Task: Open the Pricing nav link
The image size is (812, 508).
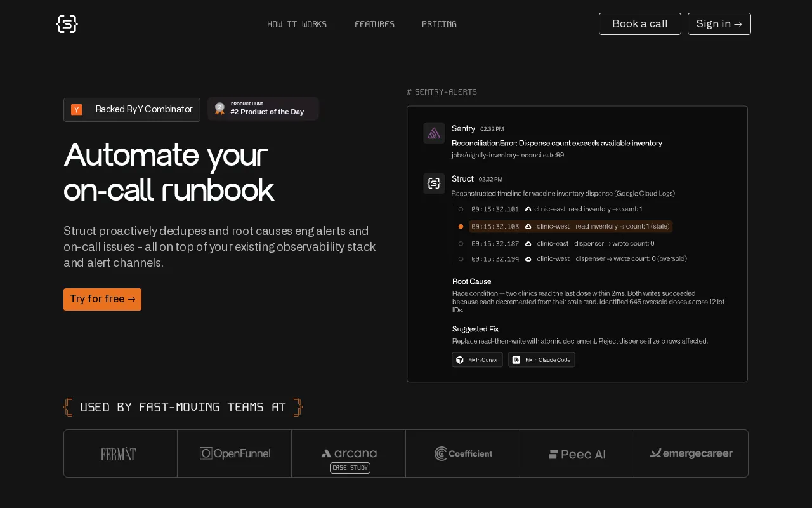Action: point(439,24)
